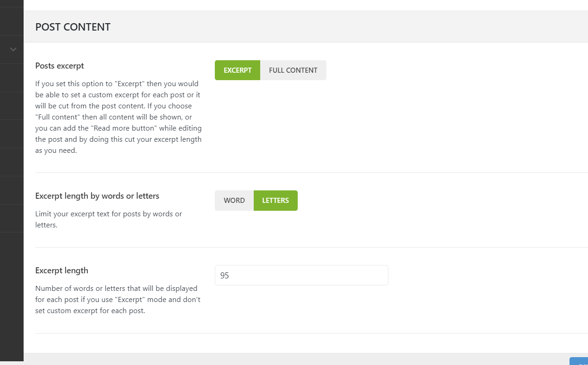This screenshot has width=588, height=365.
Task: Click "Excerpt length by words or letters" title
Action: point(97,196)
